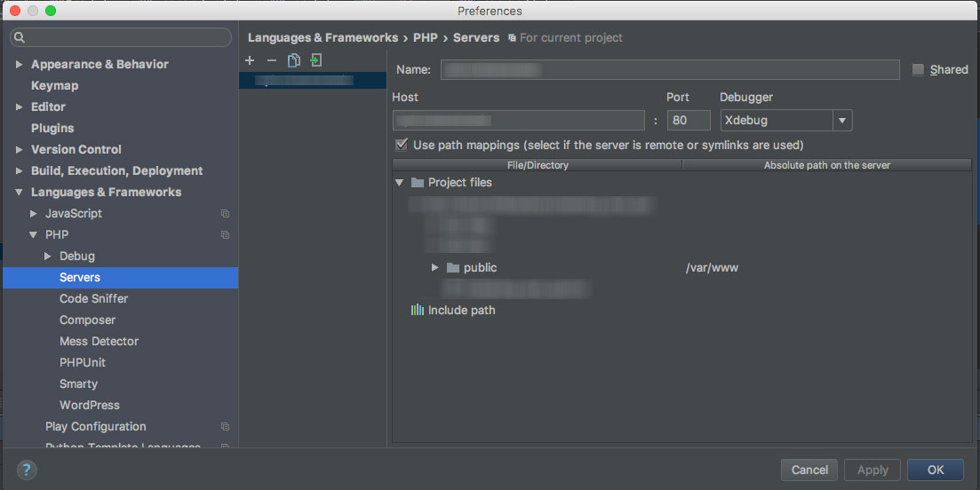This screenshot has width=980, height=490.
Task: Click the add server plus icon
Action: point(250,60)
